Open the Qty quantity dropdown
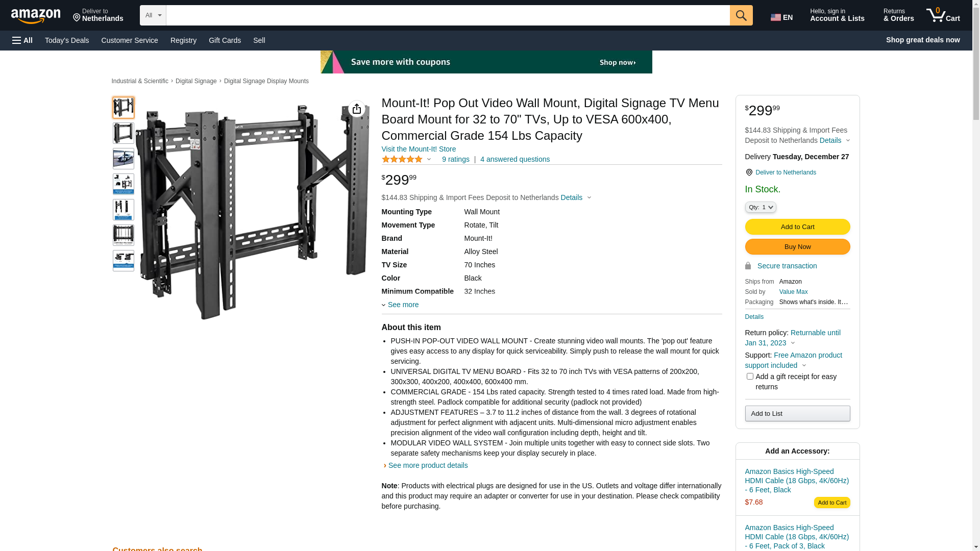Image resolution: width=980 pixels, height=551 pixels. (x=760, y=207)
